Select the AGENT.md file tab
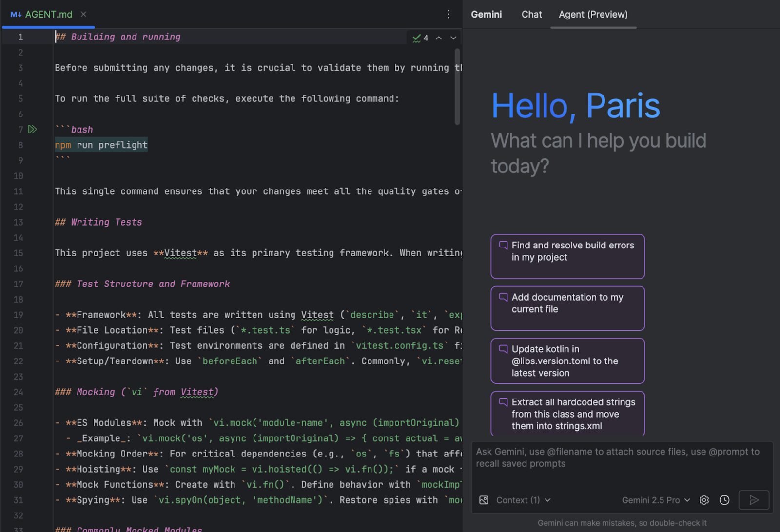 pyautogui.click(x=48, y=14)
